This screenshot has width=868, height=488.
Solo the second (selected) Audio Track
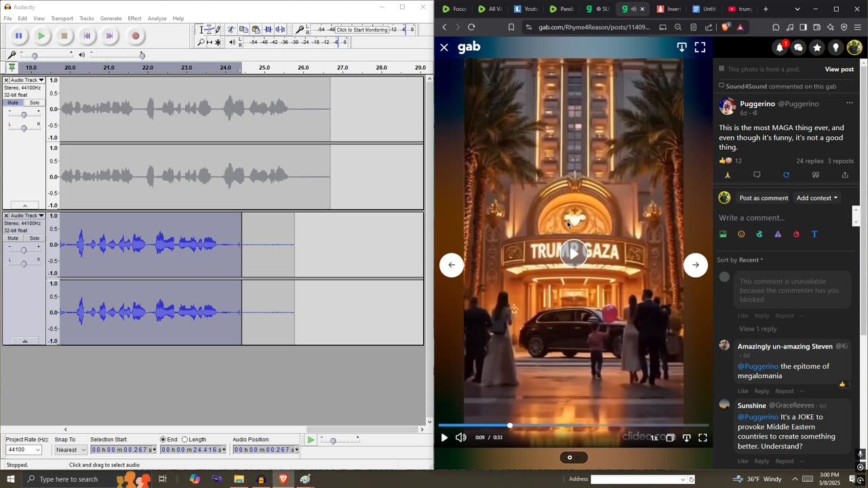34,239
